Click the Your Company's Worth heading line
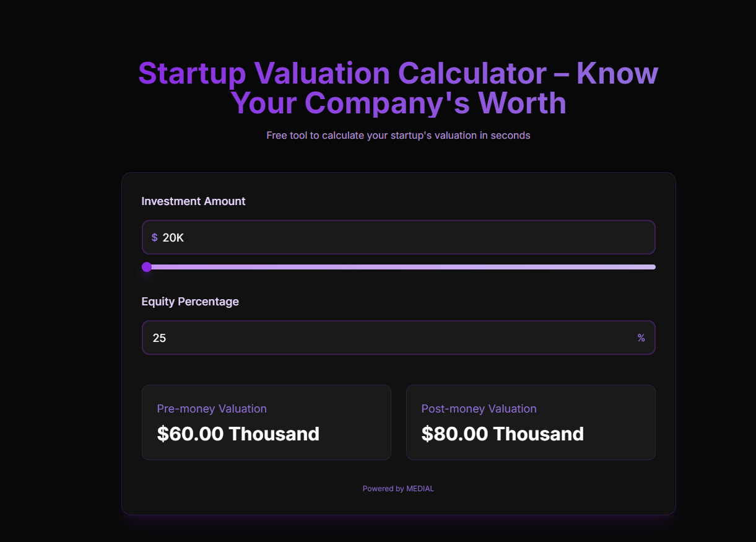The width and height of the screenshot is (756, 542). (x=398, y=103)
